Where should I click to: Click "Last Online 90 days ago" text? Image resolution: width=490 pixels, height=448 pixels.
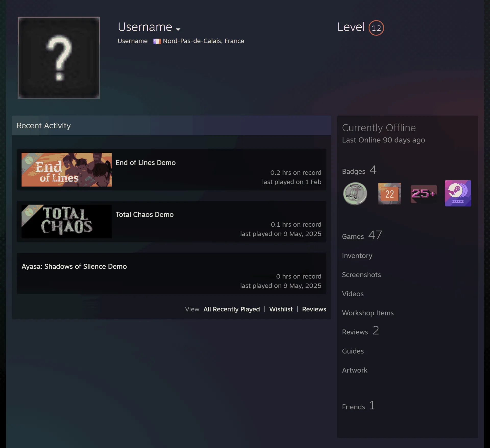(x=383, y=140)
